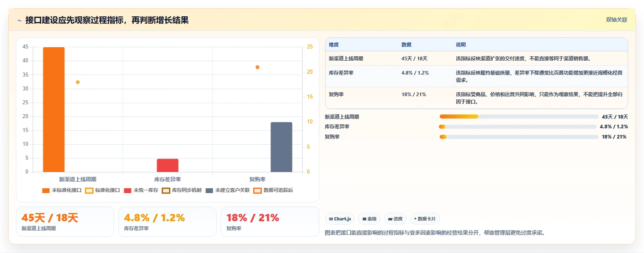Image resolution: width=644 pixels, height=253 pixels.
Task: Click the description starting 该指标反映渠道扩张的交付速度
Action: click(x=523, y=59)
